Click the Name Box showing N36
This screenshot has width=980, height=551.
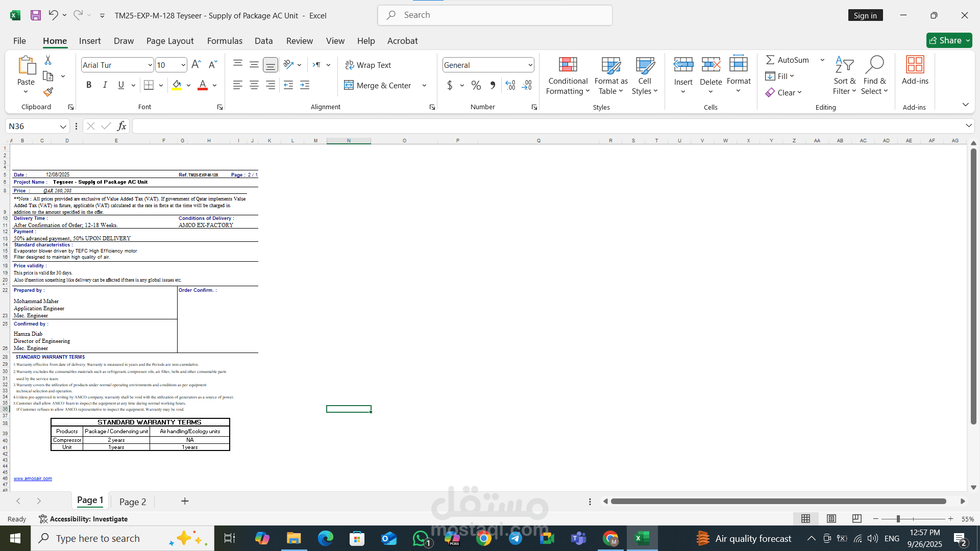[32, 126]
